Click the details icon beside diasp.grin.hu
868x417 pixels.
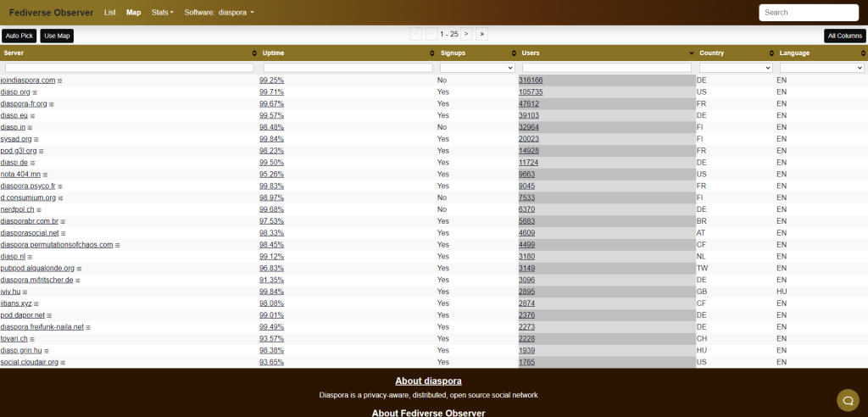coord(47,351)
